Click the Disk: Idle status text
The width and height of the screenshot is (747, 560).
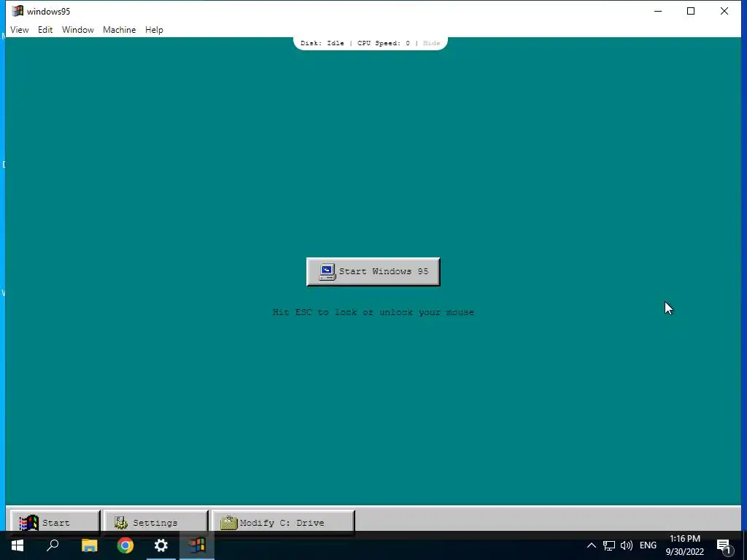click(x=322, y=43)
